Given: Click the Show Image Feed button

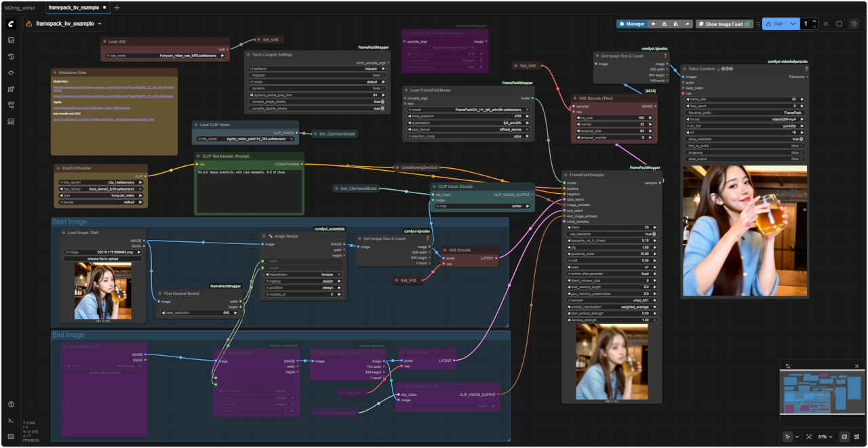Looking at the screenshot, I should 724,24.
